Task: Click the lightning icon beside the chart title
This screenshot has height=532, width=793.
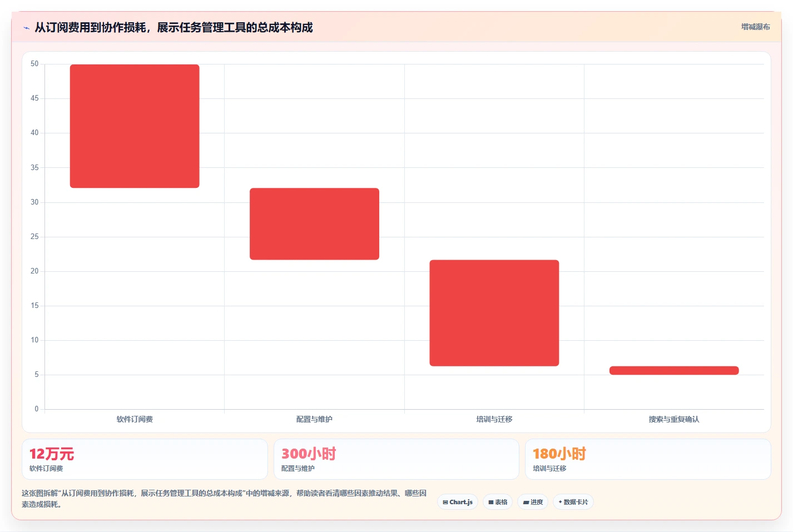Action: pos(26,28)
